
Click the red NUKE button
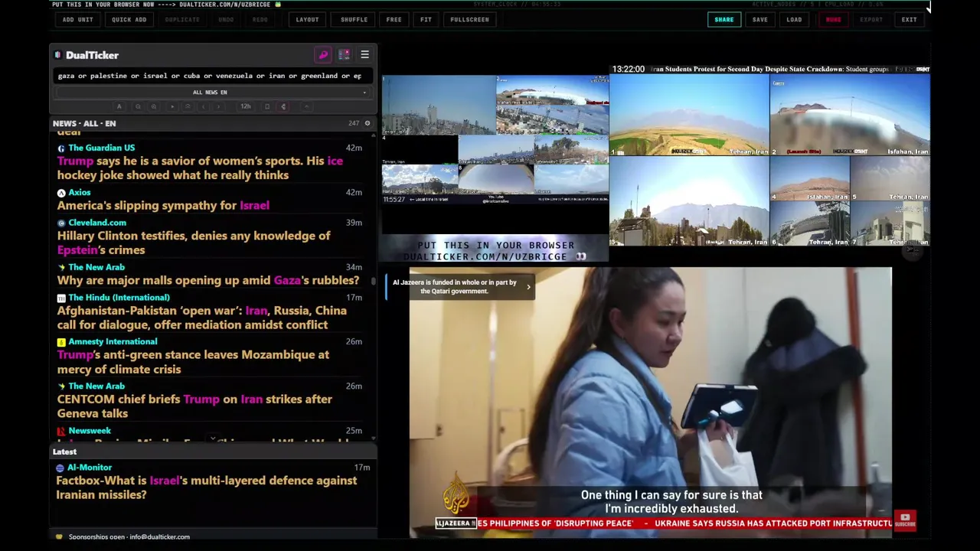point(833,20)
